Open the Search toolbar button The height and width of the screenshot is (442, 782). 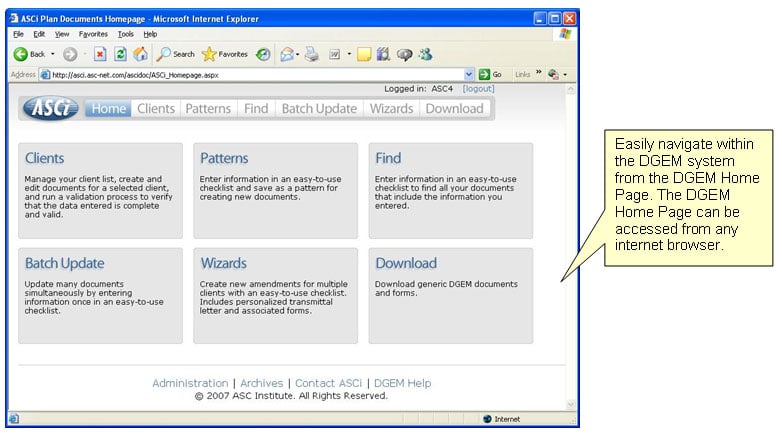(175, 54)
